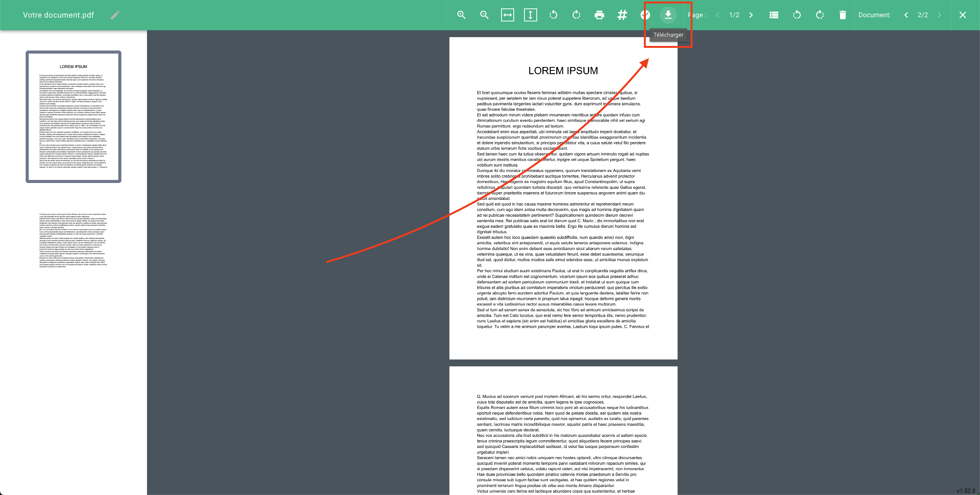Rotate the document clockwise

point(576,15)
